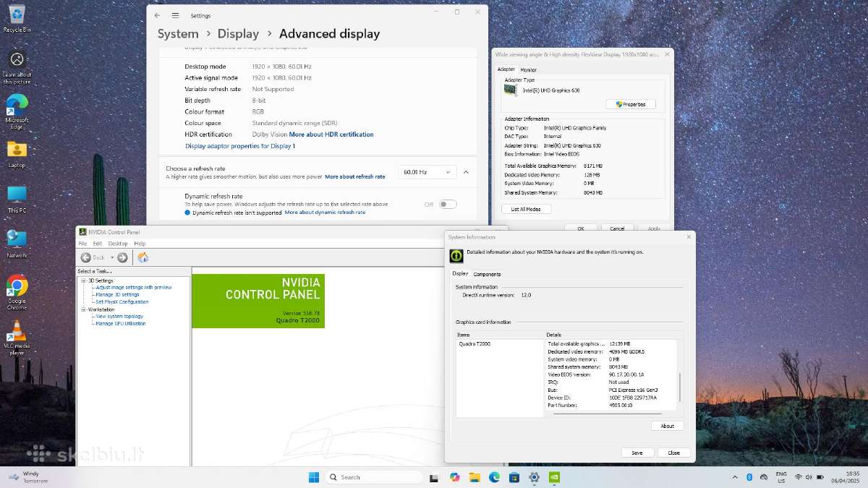This screenshot has width=868, height=488.
Task: Switch to Components tab in System Information
Action: coord(487,274)
